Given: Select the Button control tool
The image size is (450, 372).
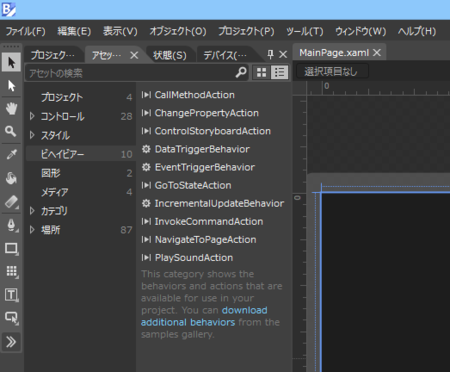Looking at the screenshot, I should coord(11,318).
